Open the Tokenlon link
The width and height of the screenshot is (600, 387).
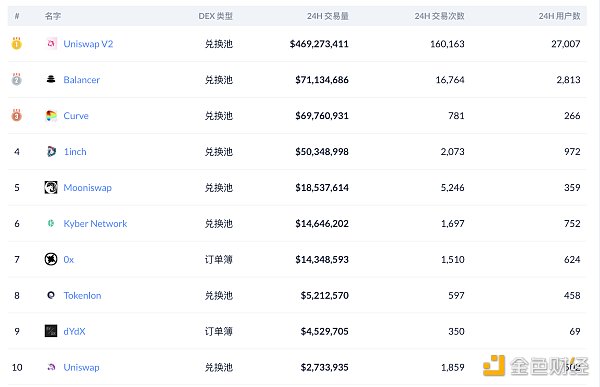pyautogui.click(x=82, y=296)
